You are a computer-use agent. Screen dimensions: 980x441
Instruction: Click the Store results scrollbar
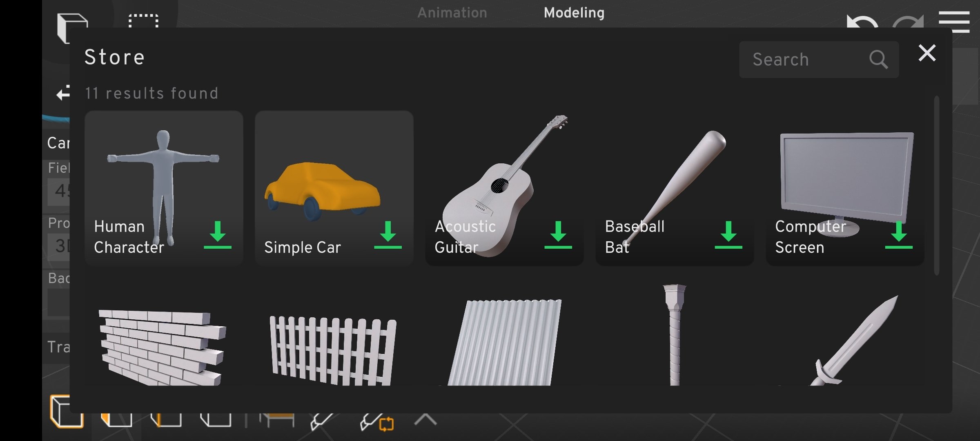pyautogui.click(x=937, y=186)
